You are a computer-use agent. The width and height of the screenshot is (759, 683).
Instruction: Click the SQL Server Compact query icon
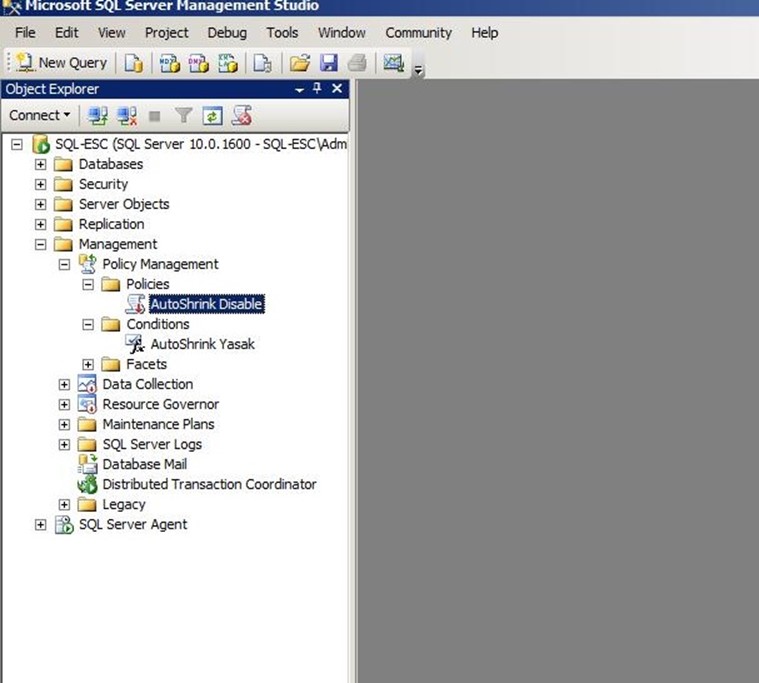point(263,63)
